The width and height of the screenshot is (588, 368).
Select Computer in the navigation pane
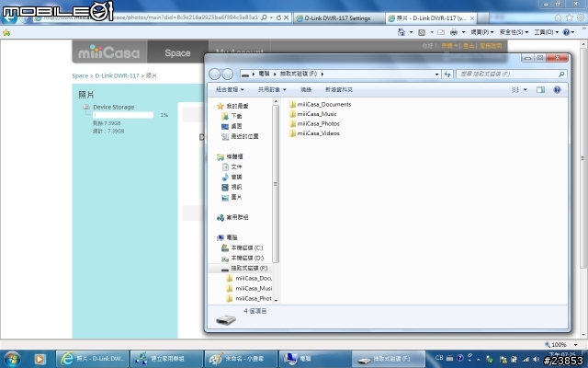click(227, 237)
